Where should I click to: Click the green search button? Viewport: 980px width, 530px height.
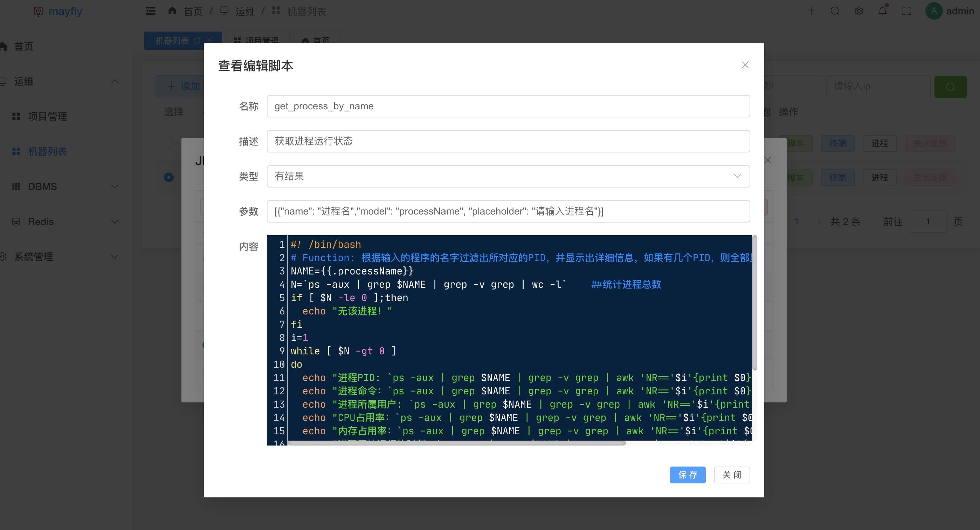pyautogui.click(x=950, y=87)
